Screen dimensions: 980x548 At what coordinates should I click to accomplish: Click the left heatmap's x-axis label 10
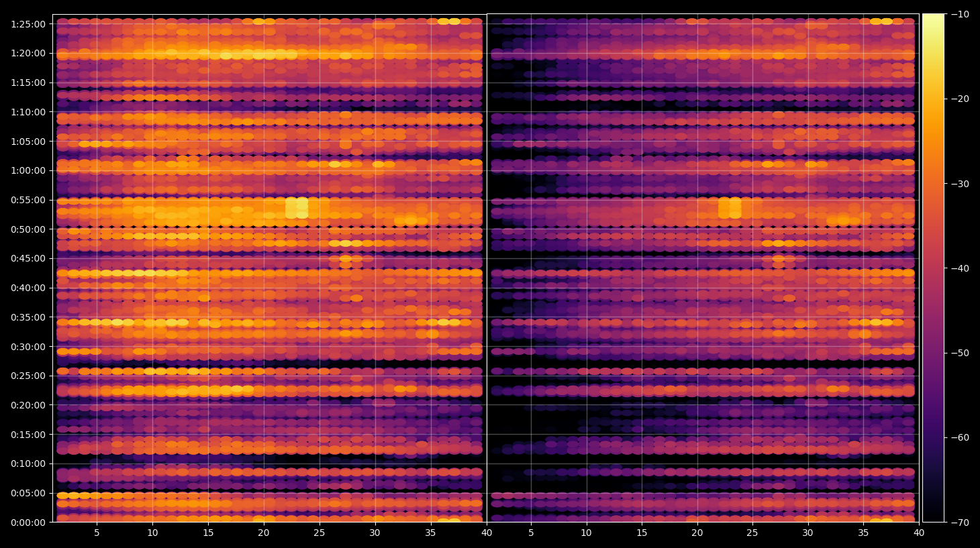[x=152, y=533]
